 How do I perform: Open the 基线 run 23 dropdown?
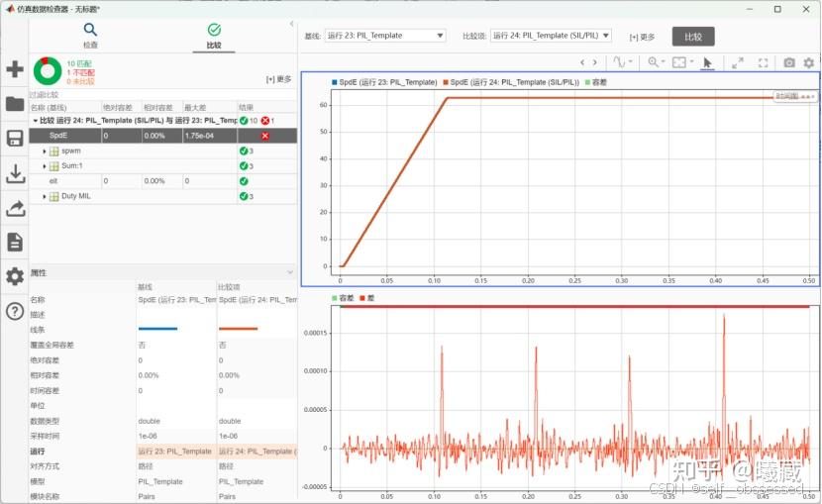(385, 36)
